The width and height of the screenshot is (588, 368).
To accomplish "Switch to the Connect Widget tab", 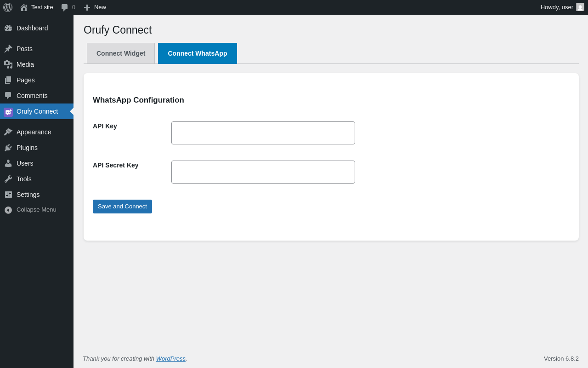I will point(121,53).
